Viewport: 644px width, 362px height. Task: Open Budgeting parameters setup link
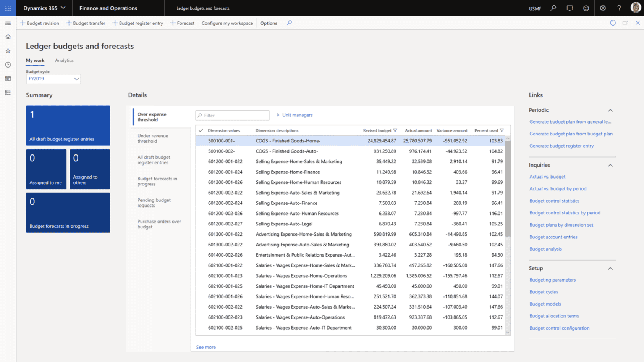click(552, 280)
